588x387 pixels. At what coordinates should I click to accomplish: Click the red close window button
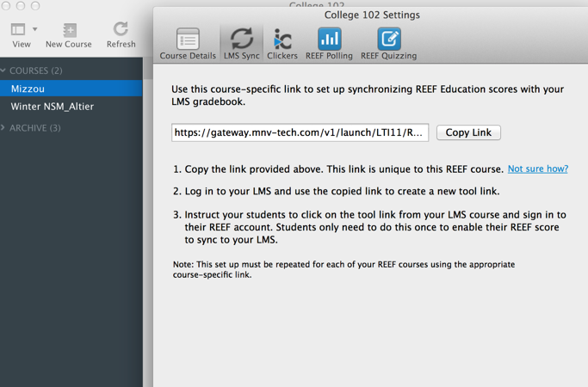point(6,6)
